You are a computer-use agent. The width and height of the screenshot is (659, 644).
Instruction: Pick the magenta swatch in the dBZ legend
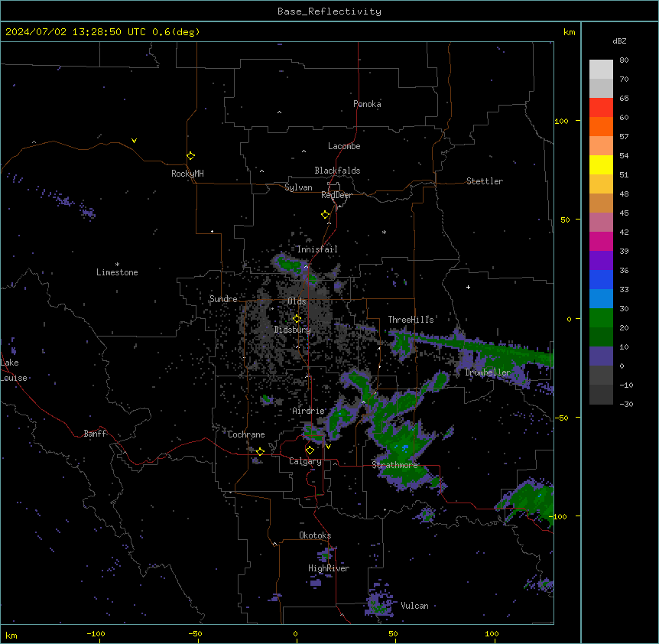(601, 241)
